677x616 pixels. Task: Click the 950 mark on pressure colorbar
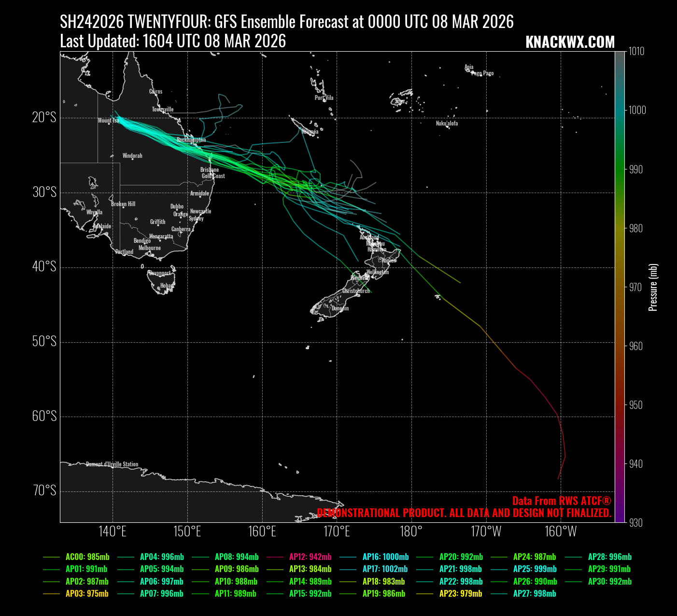(635, 405)
